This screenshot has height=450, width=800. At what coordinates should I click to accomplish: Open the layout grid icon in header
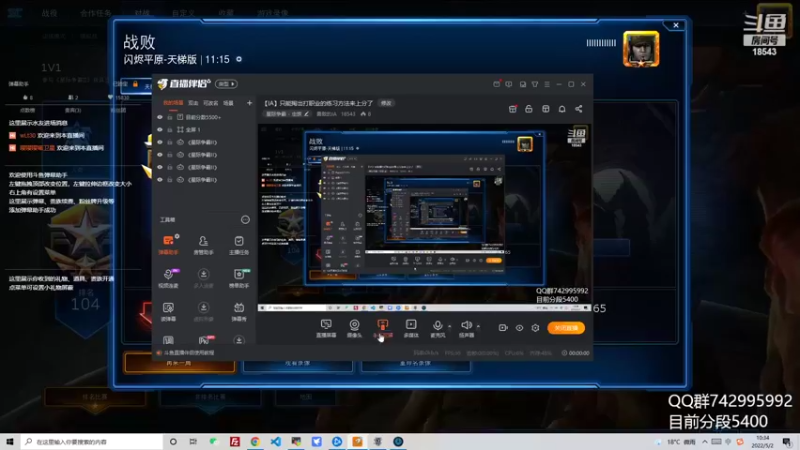(x=545, y=109)
